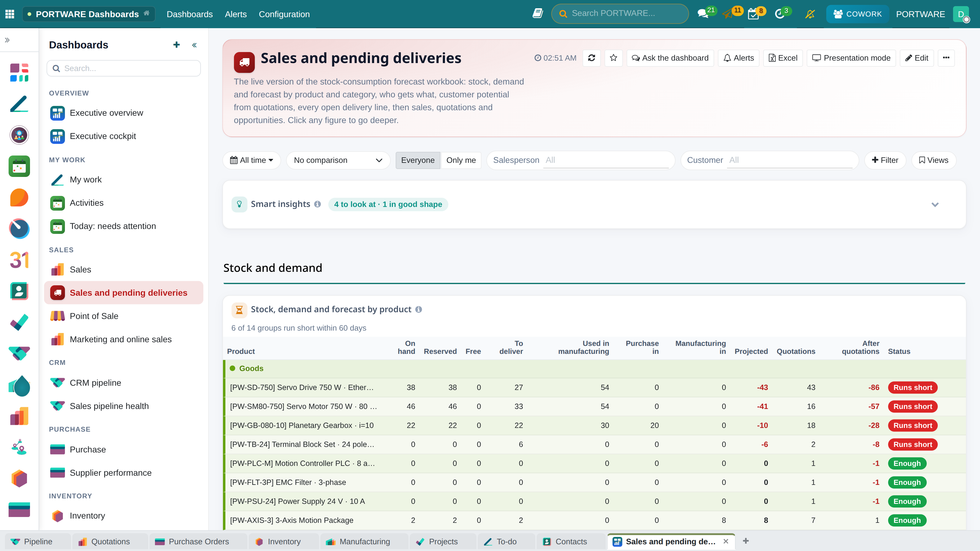The height and width of the screenshot is (551, 980).
Task: Click the refresh dashboard icon
Action: tap(592, 58)
